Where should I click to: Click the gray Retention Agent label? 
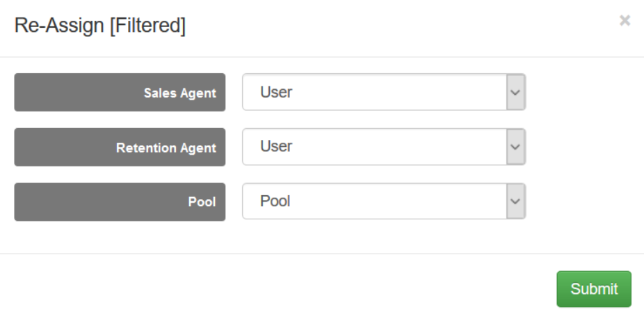[x=120, y=147]
